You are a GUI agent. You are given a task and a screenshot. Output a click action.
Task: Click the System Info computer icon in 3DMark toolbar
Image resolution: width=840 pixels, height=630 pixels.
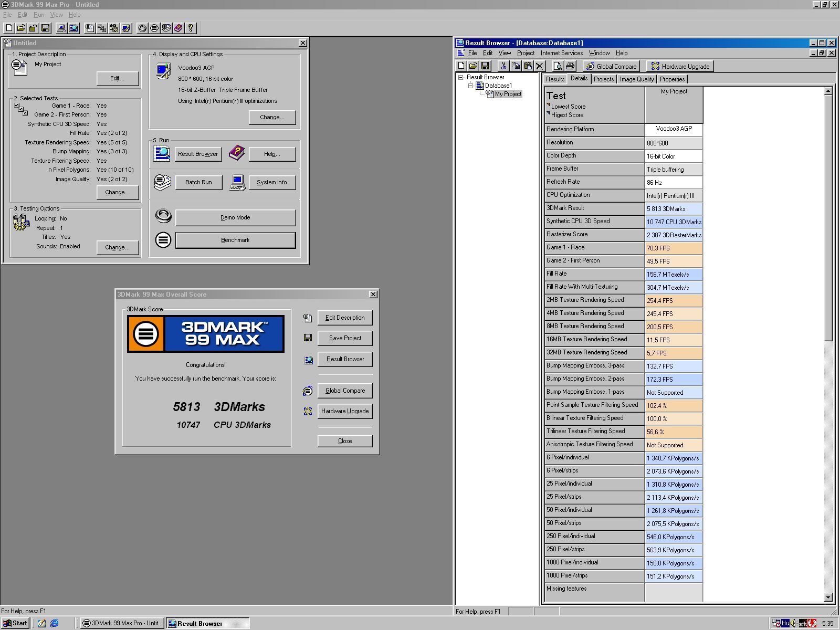(61, 28)
